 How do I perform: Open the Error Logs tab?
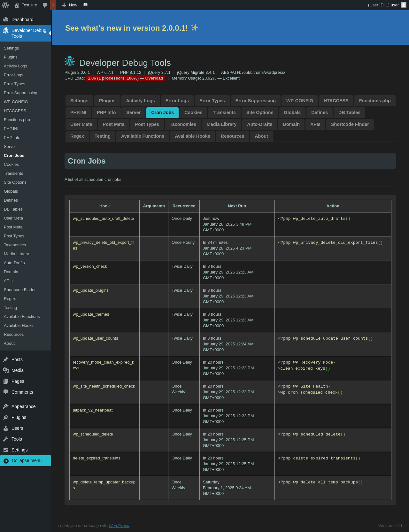tap(177, 101)
